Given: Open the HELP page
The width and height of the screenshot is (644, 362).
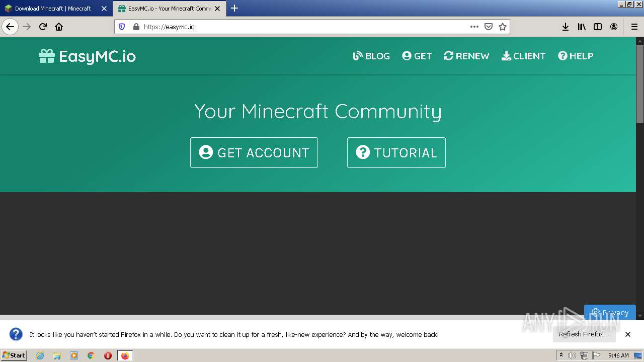Looking at the screenshot, I should coord(576,56).
